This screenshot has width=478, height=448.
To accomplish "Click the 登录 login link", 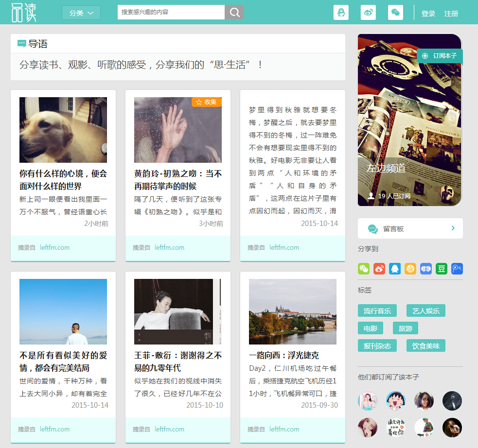I will (x=428, y=14).
